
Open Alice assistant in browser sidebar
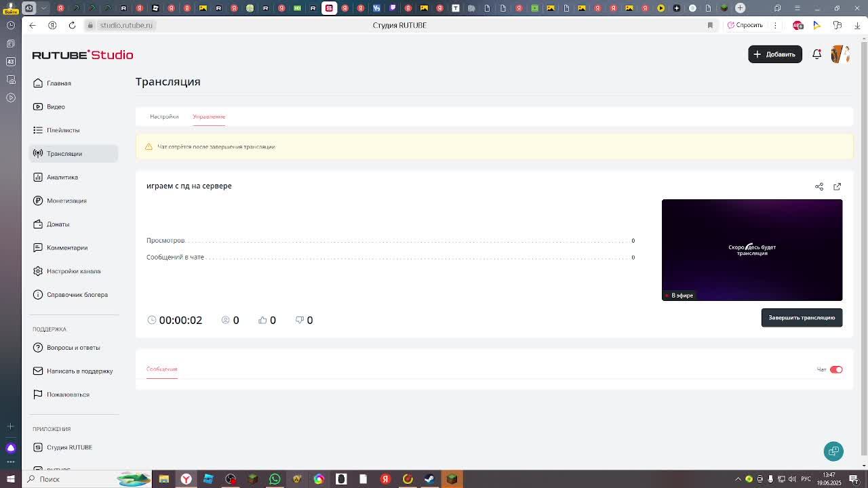click(11, 448)
